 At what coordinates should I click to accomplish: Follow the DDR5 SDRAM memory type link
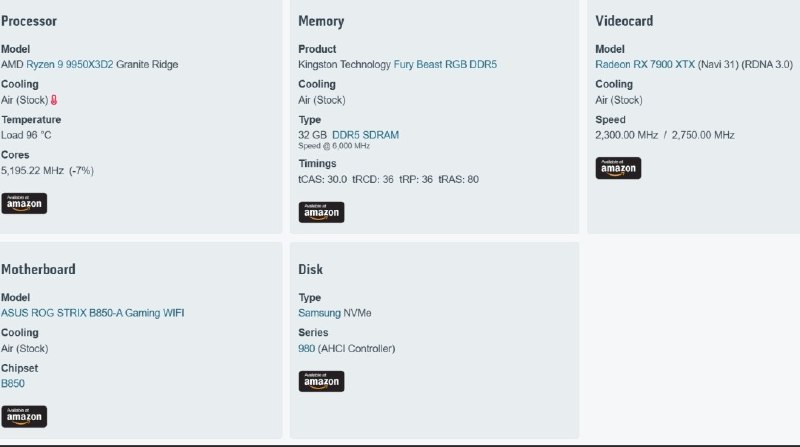365,135
